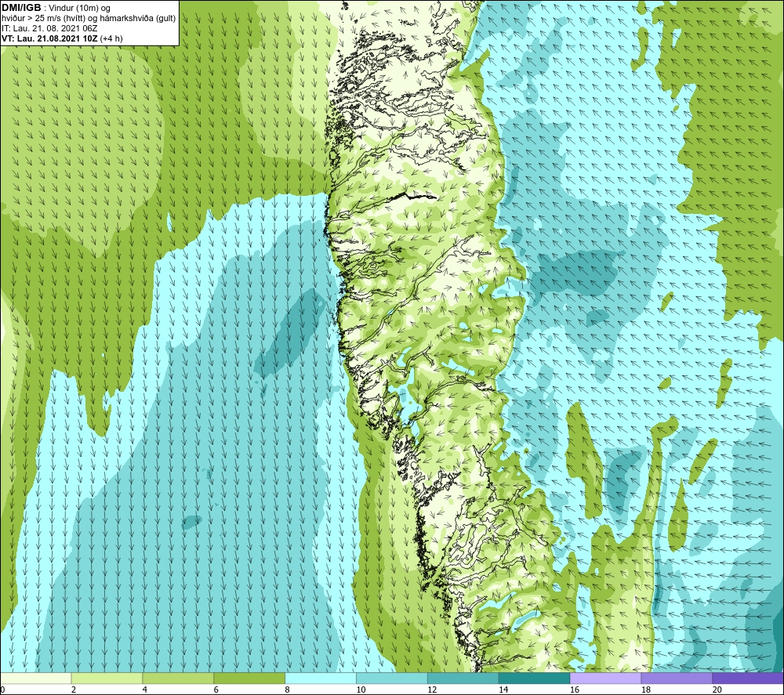Click the "DMI/IGB" title text

(21, 8)
